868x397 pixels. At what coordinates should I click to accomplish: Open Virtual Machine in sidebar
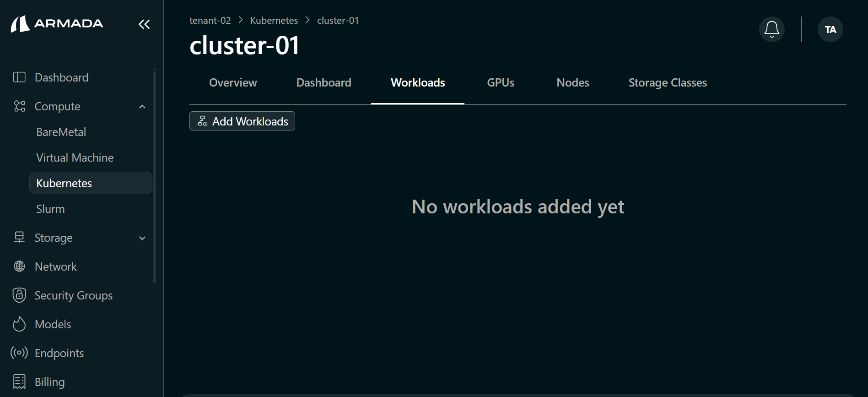point(75,158)
